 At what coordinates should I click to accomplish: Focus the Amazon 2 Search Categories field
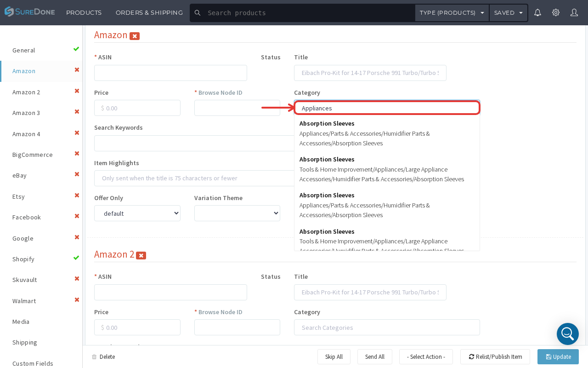(x=387, y=328)
